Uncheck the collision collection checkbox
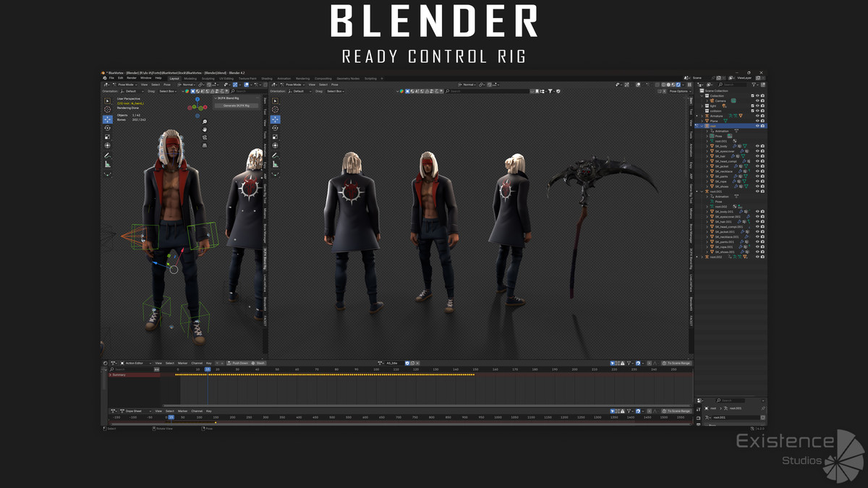Image resolution: width=868 pixels, height=488 pixels. coord(753,111)
